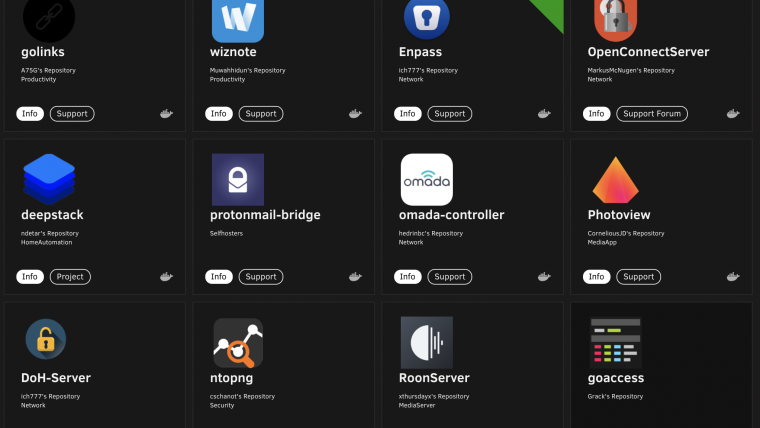Open Support for protonmail-bridge
Viewport: 760px width, 428px height.
click(261, 277)
